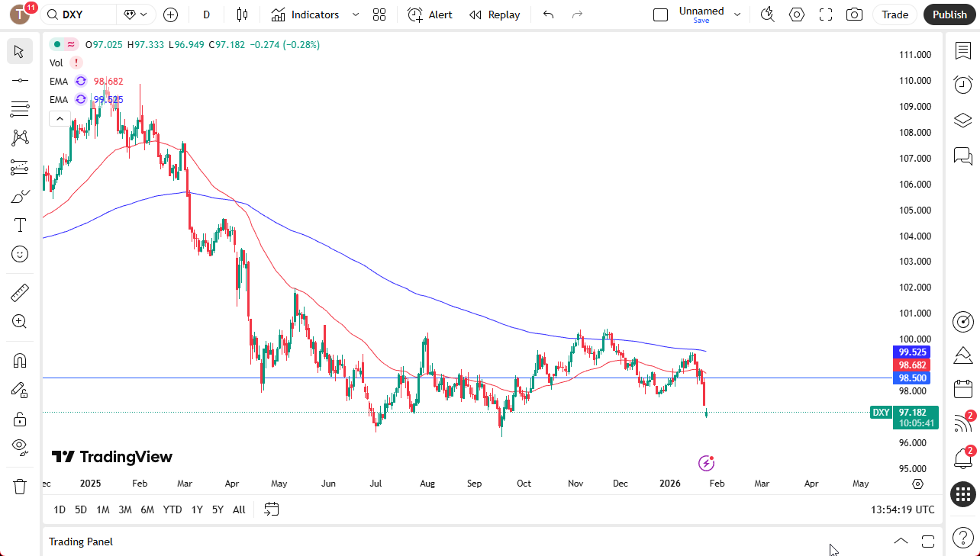Click the Publish button

(x=949, y=14)
